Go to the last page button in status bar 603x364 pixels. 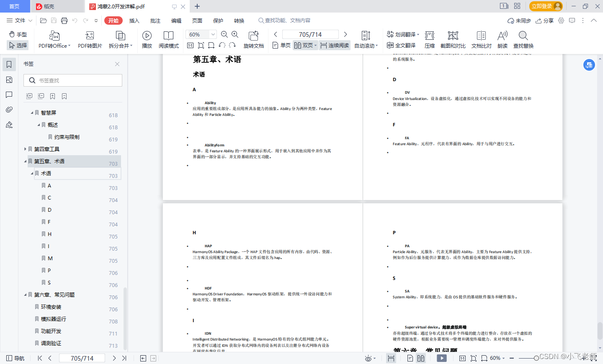pos(124,358)
